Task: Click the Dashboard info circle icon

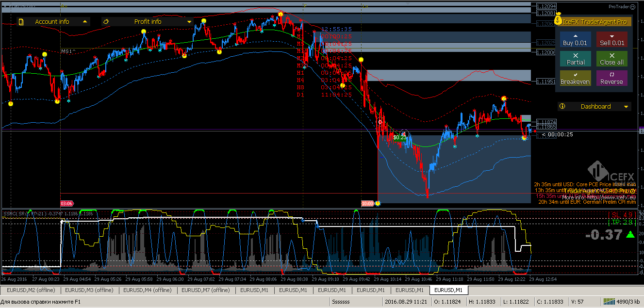Action: tap(562, 106)
